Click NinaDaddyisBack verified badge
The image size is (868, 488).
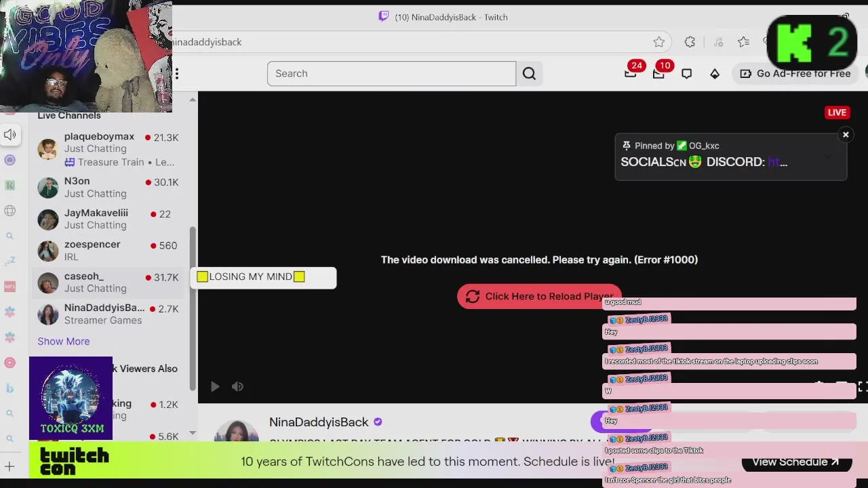pyautogui.click(x=378, y=422)
